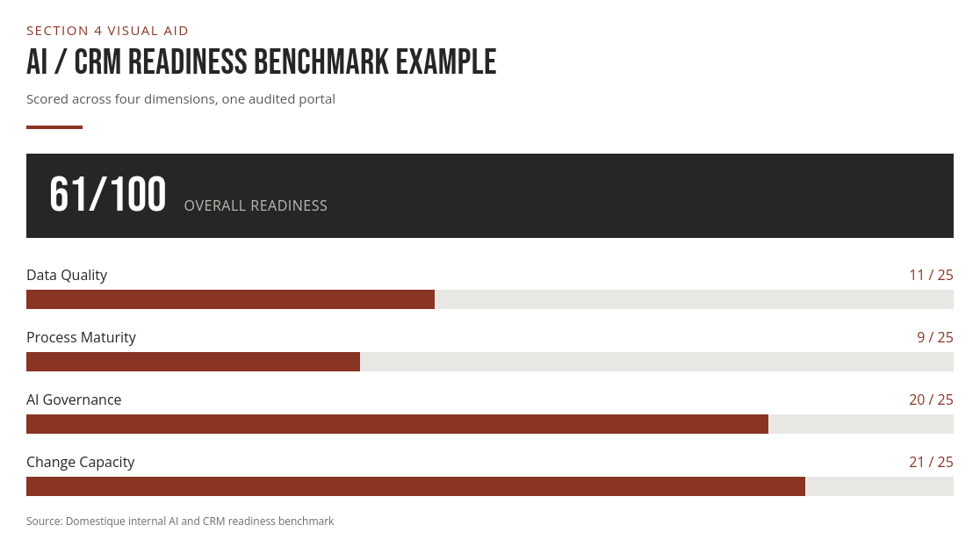Click the 11 / 25 score value
This screenshot has height=554, width=980.
[931, 275]
